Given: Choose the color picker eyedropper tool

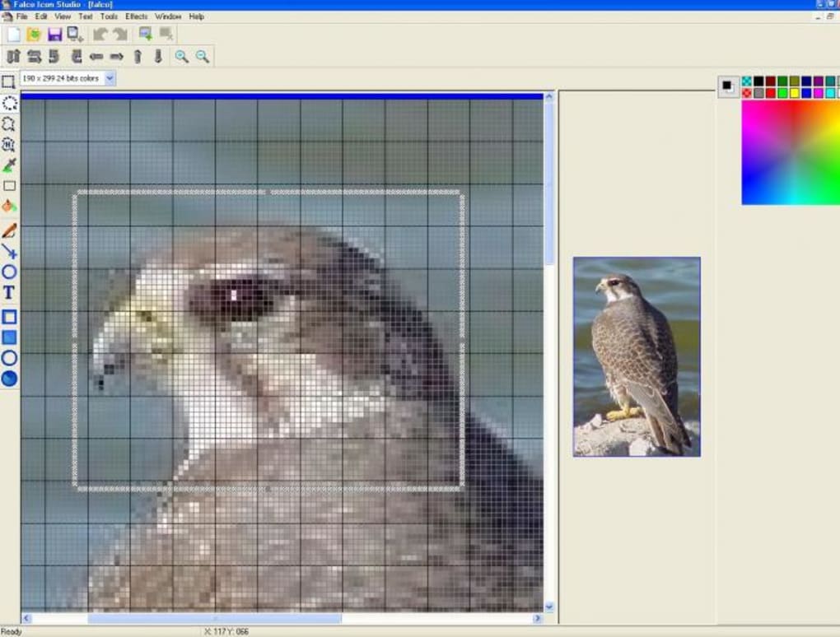Looking at the screenshot, I should pos(9,165).
